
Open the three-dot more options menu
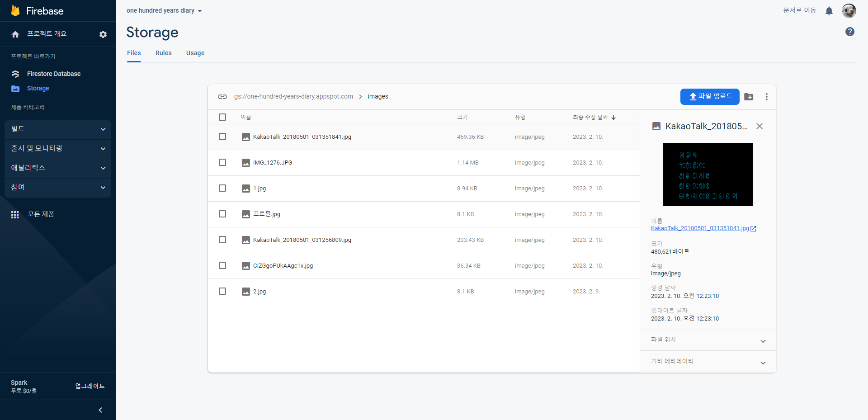767,97
